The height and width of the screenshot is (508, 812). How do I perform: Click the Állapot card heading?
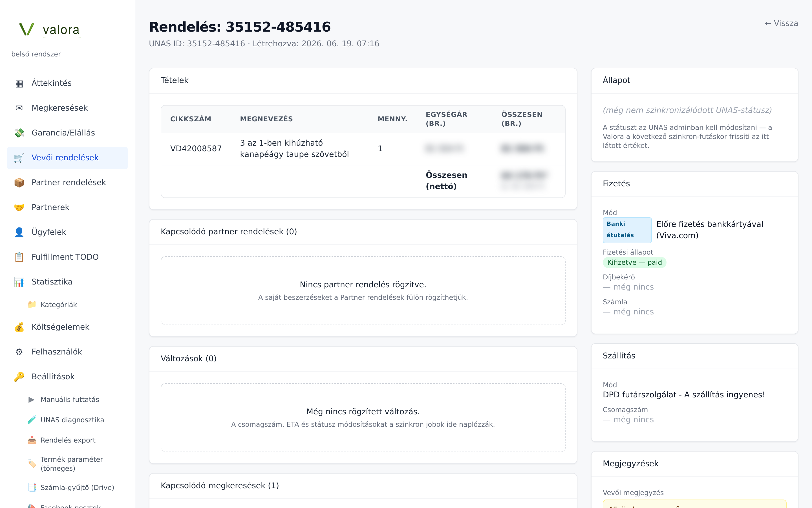pos(616,80)
